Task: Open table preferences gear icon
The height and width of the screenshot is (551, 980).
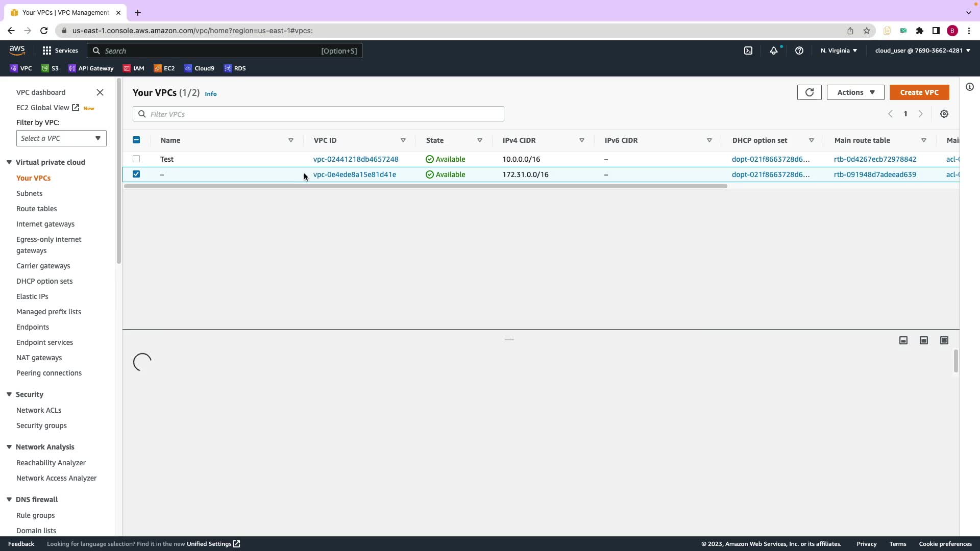Action: [944, 114]
